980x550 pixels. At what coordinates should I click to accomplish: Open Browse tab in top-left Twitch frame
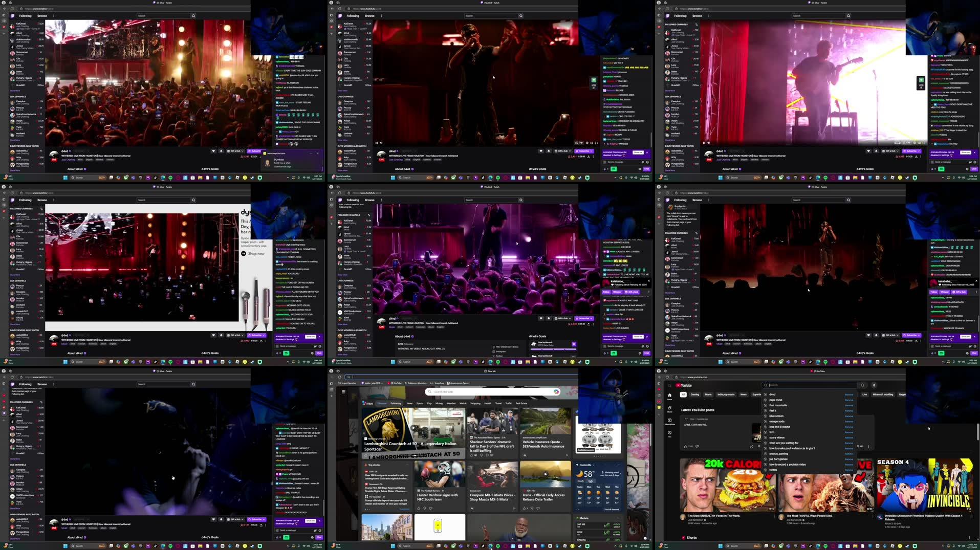[x=42, y=16]
